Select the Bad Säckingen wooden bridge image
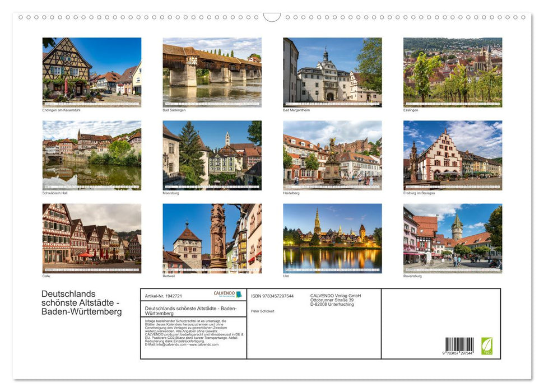The width and height of the screenshot is (544, 392). (211, 71)
